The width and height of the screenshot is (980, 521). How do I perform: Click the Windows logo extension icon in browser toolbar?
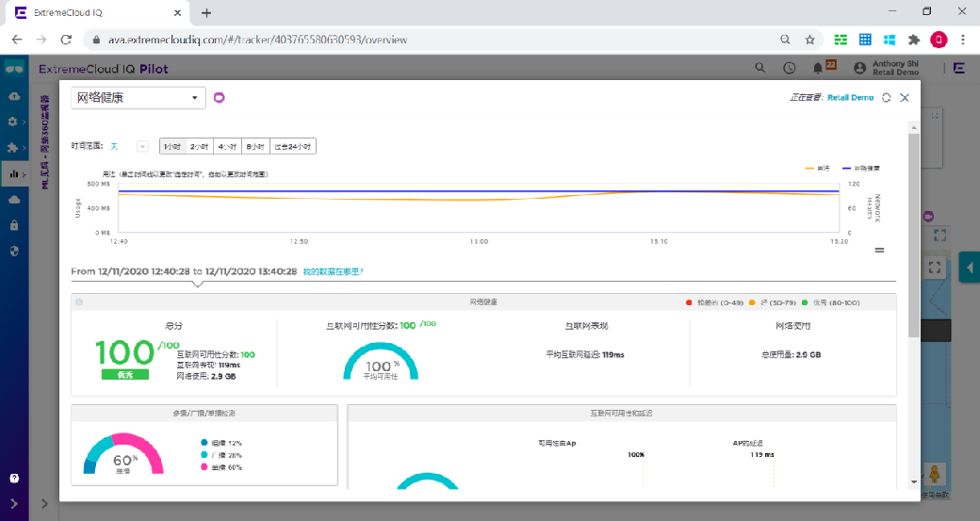coord(890,40)
